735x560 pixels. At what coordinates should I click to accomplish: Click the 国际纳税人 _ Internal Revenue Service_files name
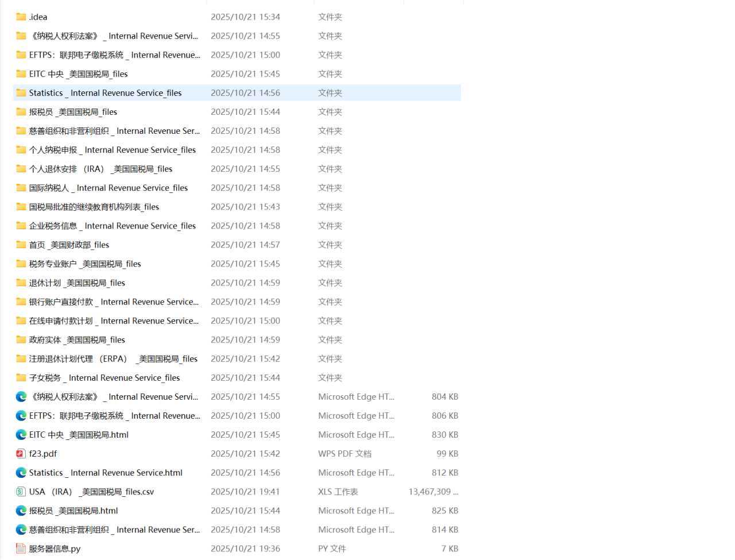[x=109, y=187]
